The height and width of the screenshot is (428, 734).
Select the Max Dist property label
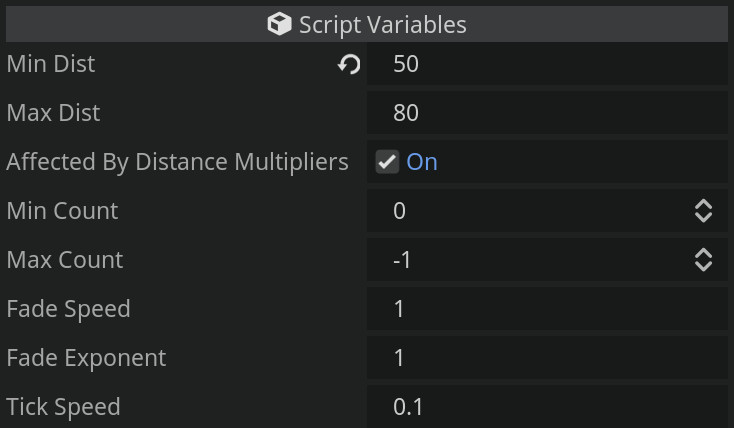tap(53, 113)
